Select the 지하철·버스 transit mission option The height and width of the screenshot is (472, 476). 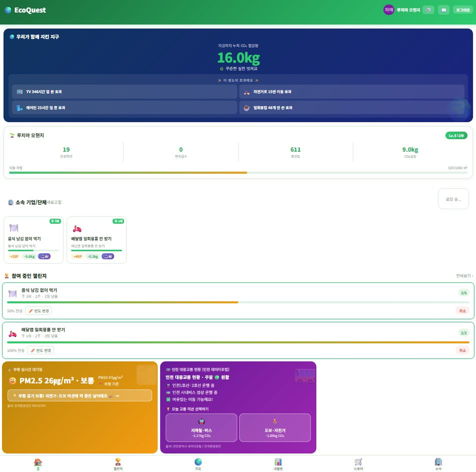pos(202,428)
